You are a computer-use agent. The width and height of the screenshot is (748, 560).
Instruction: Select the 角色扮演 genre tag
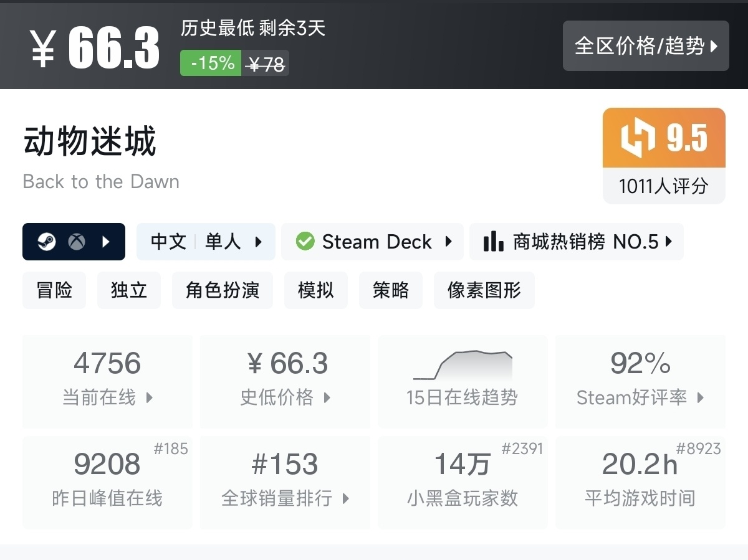tap(222, 290)
